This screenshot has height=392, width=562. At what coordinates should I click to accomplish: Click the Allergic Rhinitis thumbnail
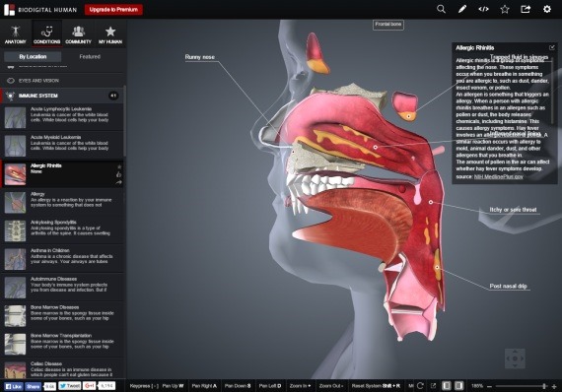coord(15,174)
